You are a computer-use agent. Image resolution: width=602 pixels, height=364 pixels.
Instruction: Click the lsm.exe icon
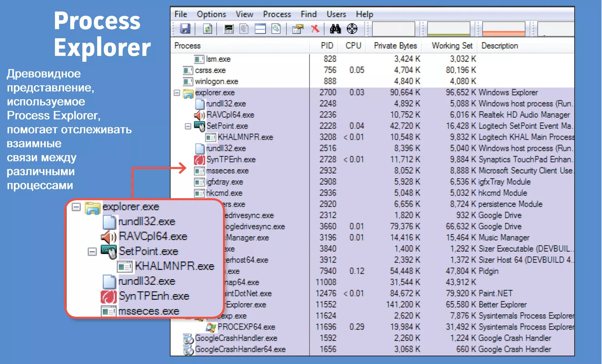tap(199, 59)
